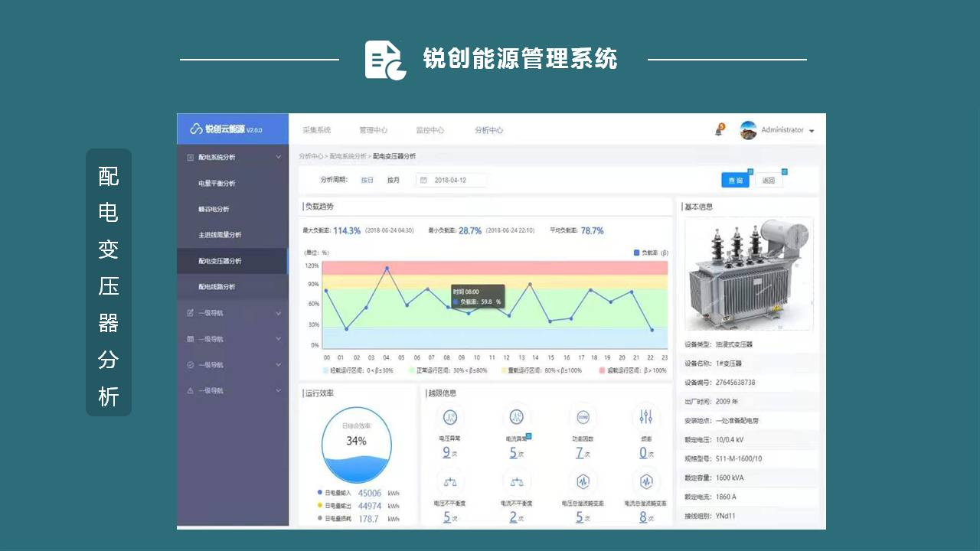Click the red 超载运行区间 legend swatch
Viewport: 980px width, 551px height.
click(602, 370)
